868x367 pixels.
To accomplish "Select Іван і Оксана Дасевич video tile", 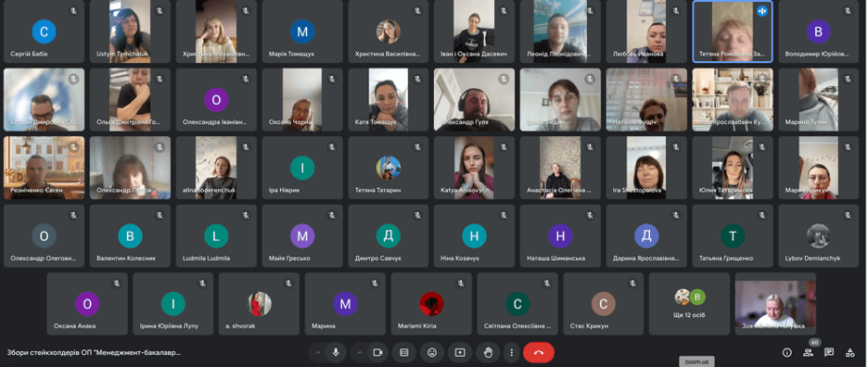I will pos(475,32).
